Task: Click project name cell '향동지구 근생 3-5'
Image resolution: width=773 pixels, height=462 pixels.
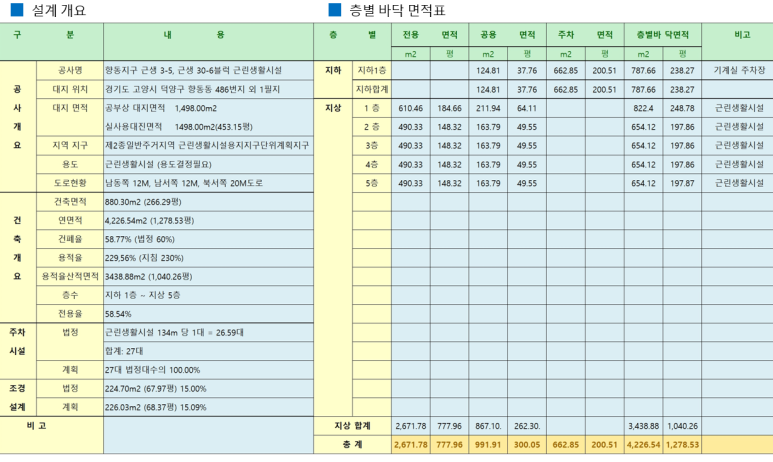Action: click(209, 71)
